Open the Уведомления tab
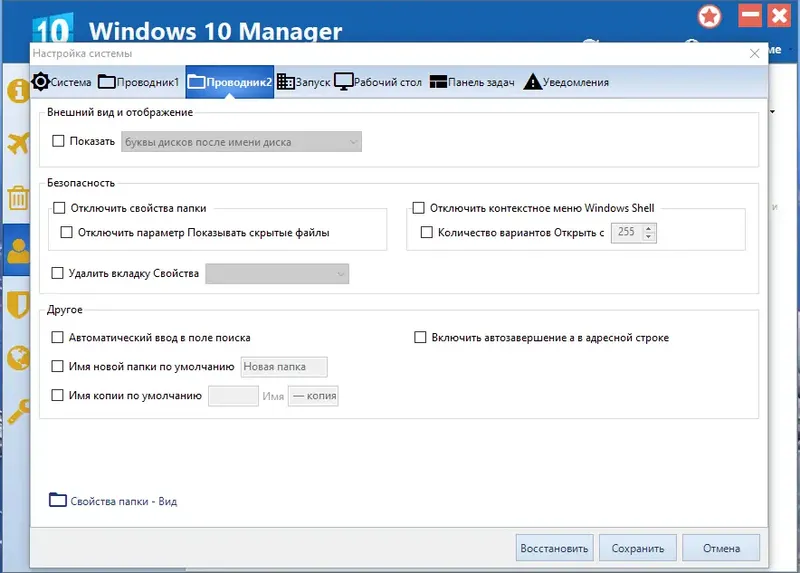800x573 pixels. [x=566, y=82]
